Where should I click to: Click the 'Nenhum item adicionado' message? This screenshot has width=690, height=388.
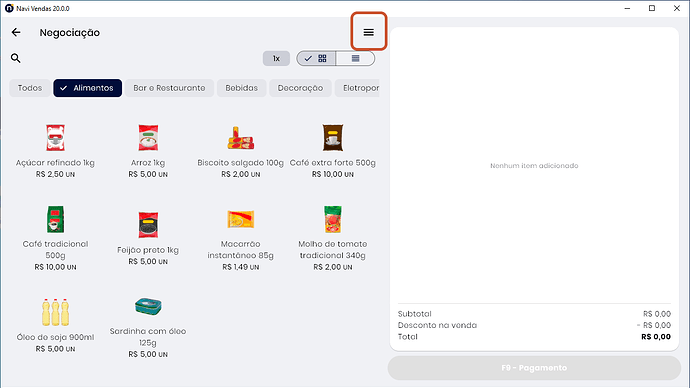coord(534,166)
